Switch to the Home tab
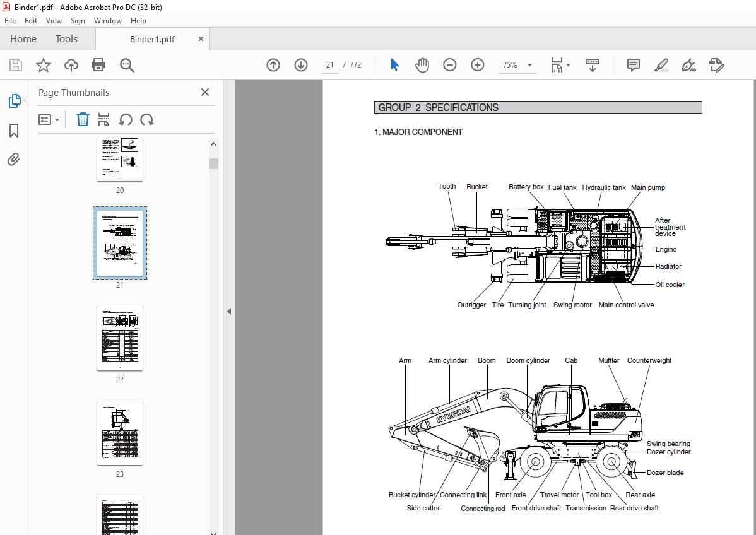This screenshot has height=535, width=756. pyautogui.click(x=23, y=39)
